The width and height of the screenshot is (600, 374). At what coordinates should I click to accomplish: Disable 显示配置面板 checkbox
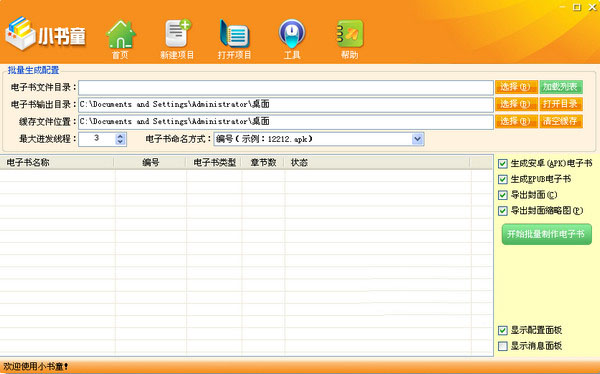click(503, 330)
